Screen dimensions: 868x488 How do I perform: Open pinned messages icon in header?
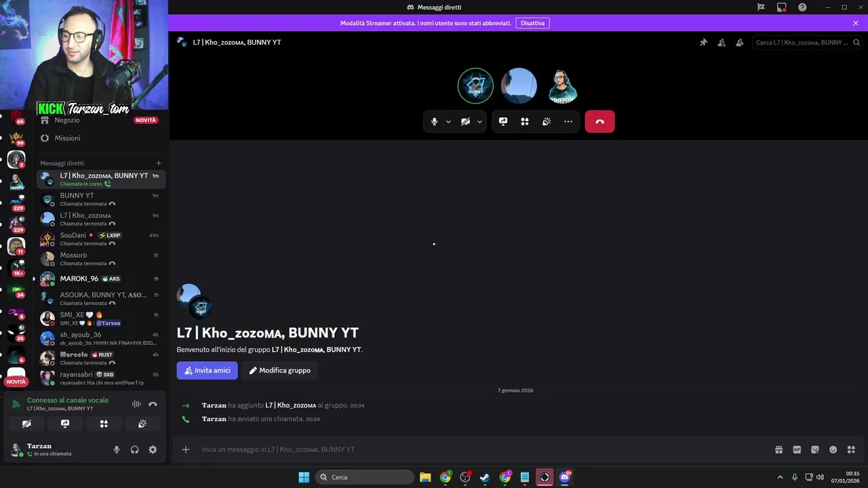(x=703, y=42)
